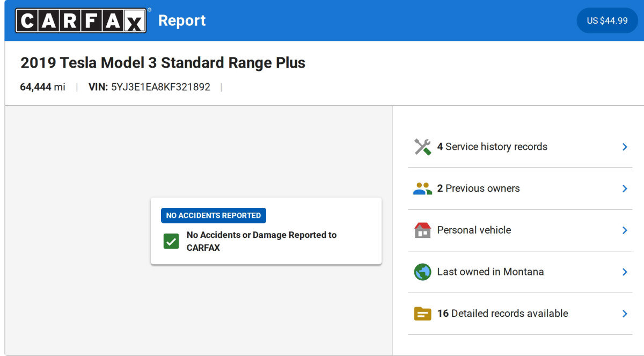Click the CARFAX logo in header
644x356 pixels.
pos(80,20)
